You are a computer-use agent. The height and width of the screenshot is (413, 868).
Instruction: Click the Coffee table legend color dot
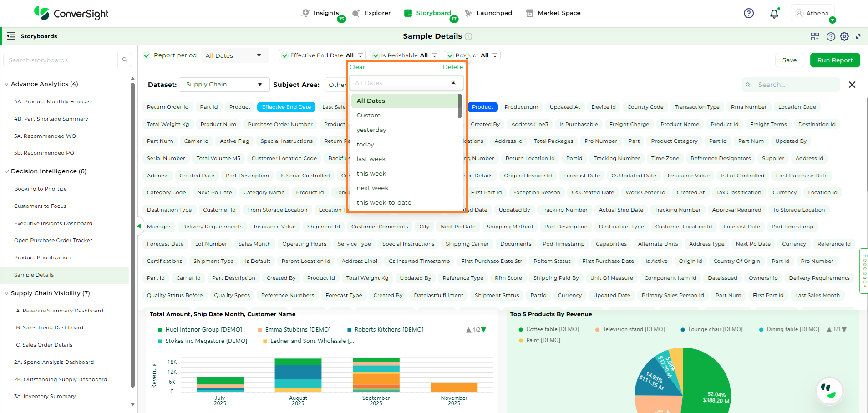click(521, 329)
